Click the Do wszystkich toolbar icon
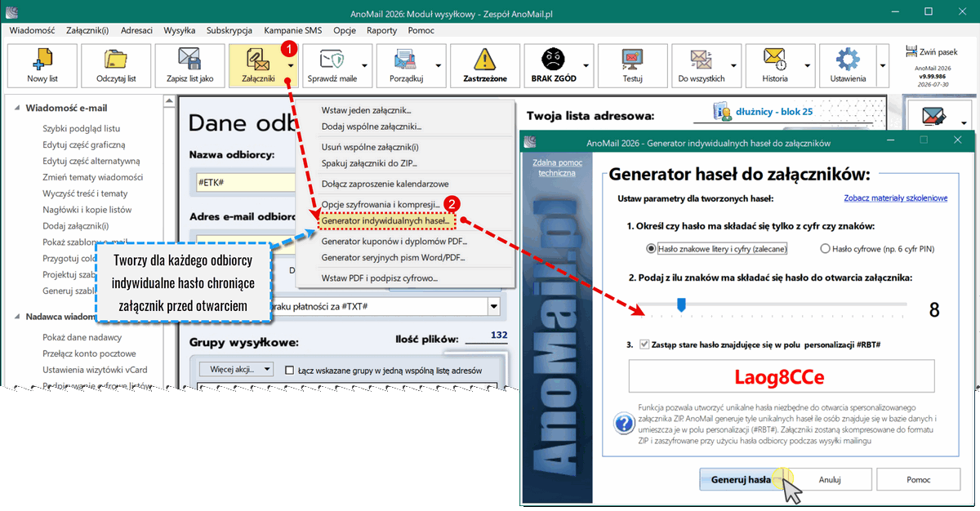The width and height of the screenshot is (980, 511). click(702, 59)
